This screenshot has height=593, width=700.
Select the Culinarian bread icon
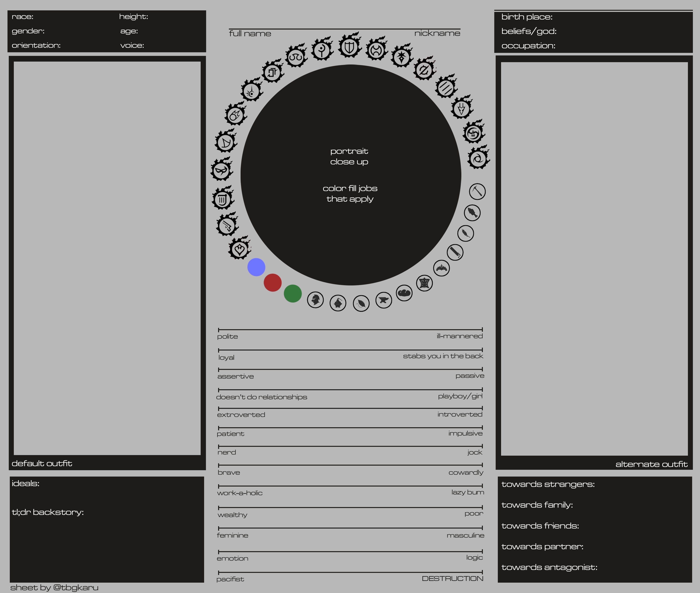pos(404,293)
